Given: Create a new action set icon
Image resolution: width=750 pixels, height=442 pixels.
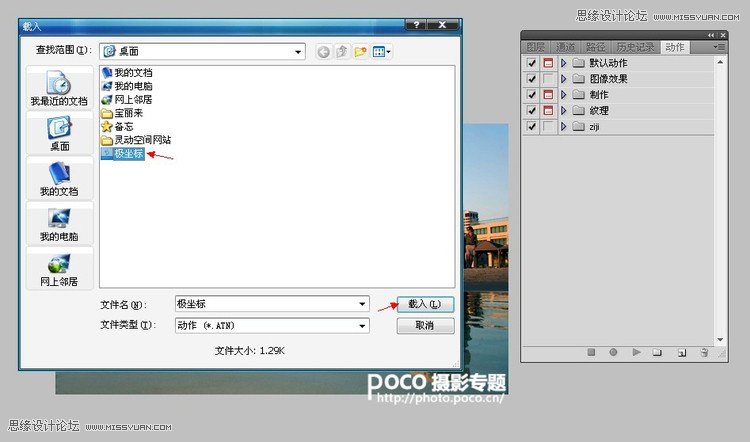Looking at the screenshot, I should (x=657, y=353).
